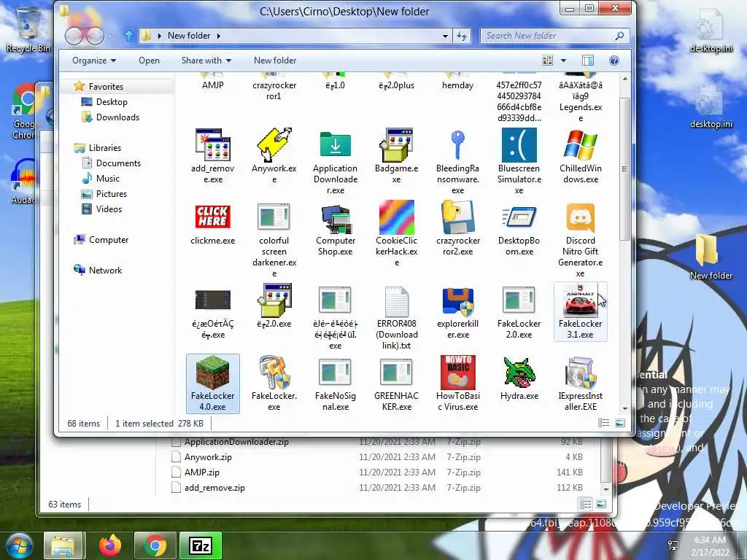
Task: Switch to large icons view in status bar
Action: (620, 423)
